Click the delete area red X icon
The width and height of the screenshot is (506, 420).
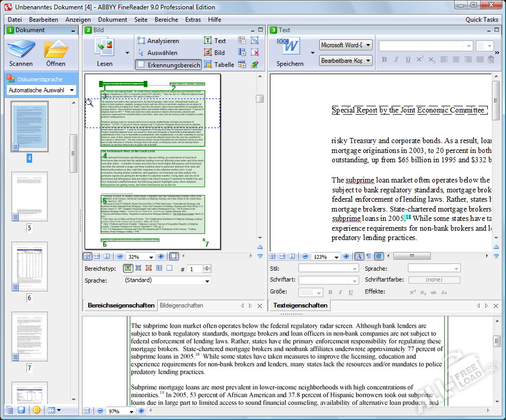(255, 52)
